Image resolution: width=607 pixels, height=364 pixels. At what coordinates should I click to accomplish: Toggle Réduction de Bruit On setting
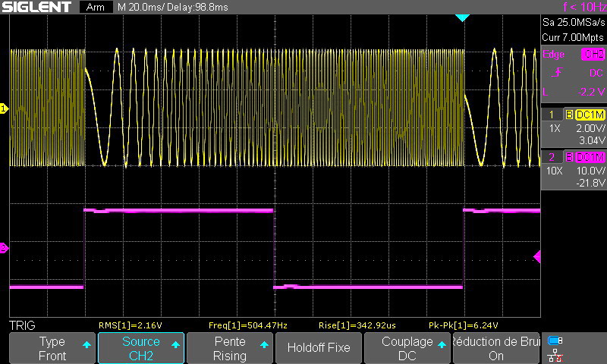click(496, 348)
